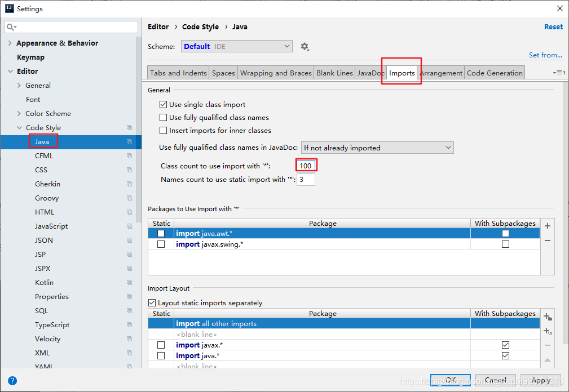Expand the Color Scheme node
The height and width of the screenshot is (392, 569).
[19, 114]
